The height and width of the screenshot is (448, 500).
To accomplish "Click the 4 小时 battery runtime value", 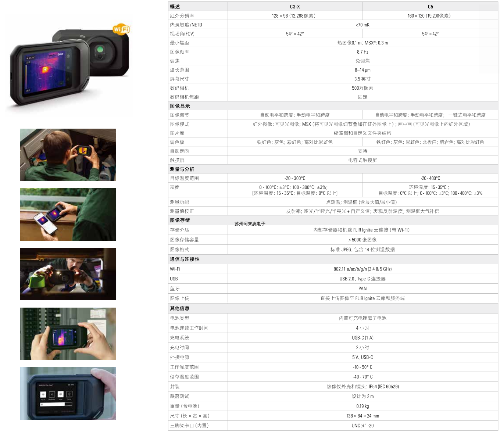I will (x=362, y=328).
